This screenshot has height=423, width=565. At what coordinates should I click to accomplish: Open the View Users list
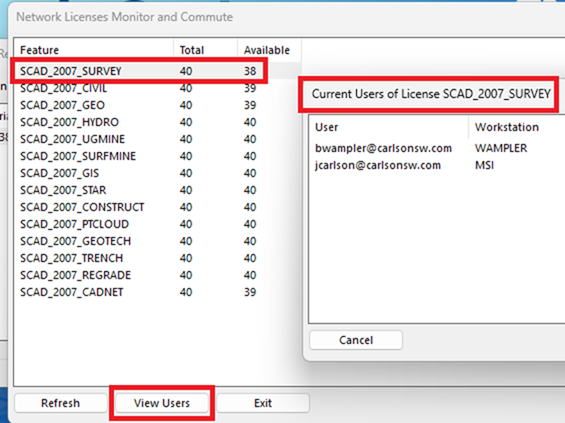[162, 403]
